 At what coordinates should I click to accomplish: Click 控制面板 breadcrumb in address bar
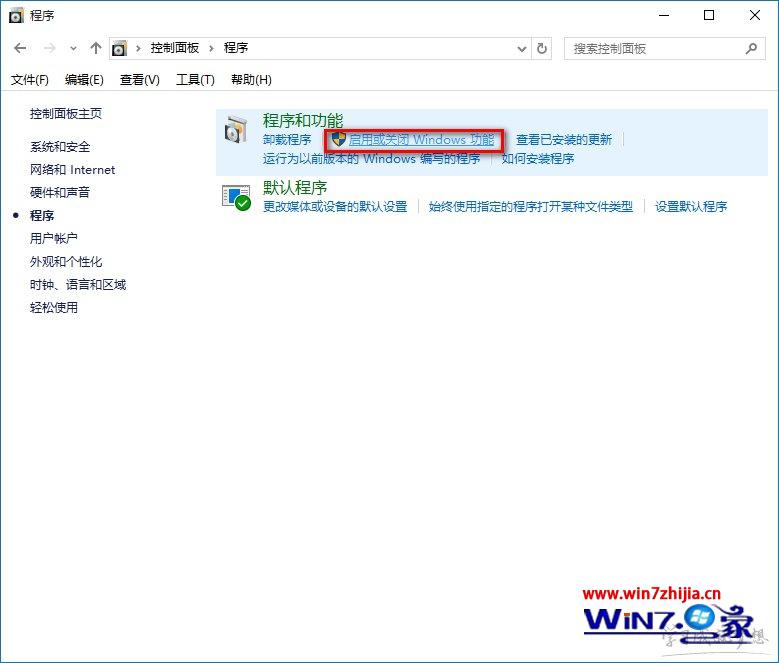pyautogui.click(x=175, y=48)
